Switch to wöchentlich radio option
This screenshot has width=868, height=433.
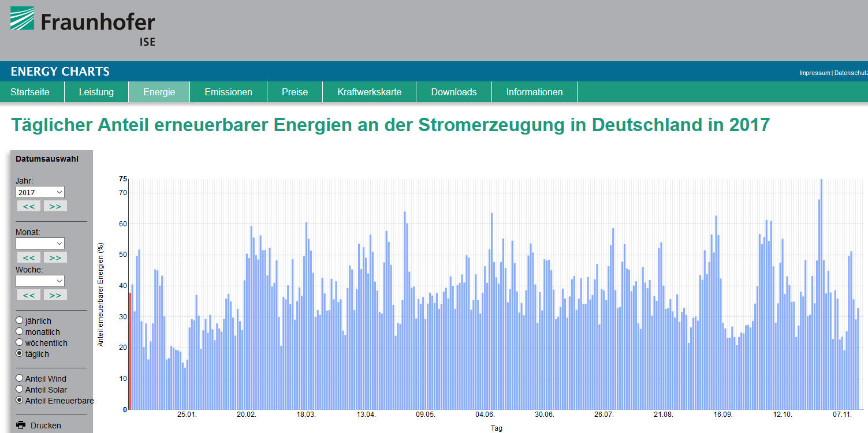click(20, 342)
